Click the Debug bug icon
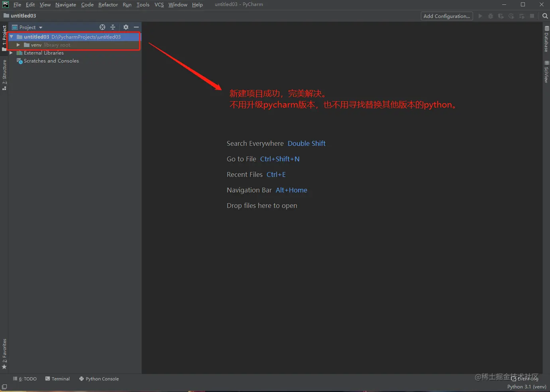550x392 pixels. [x=491, y=16]
